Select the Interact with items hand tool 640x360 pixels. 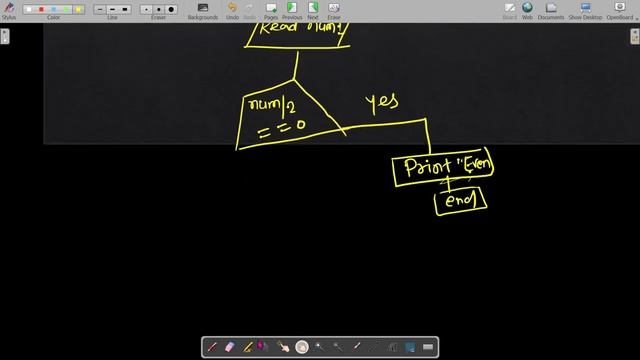point(283,347)
